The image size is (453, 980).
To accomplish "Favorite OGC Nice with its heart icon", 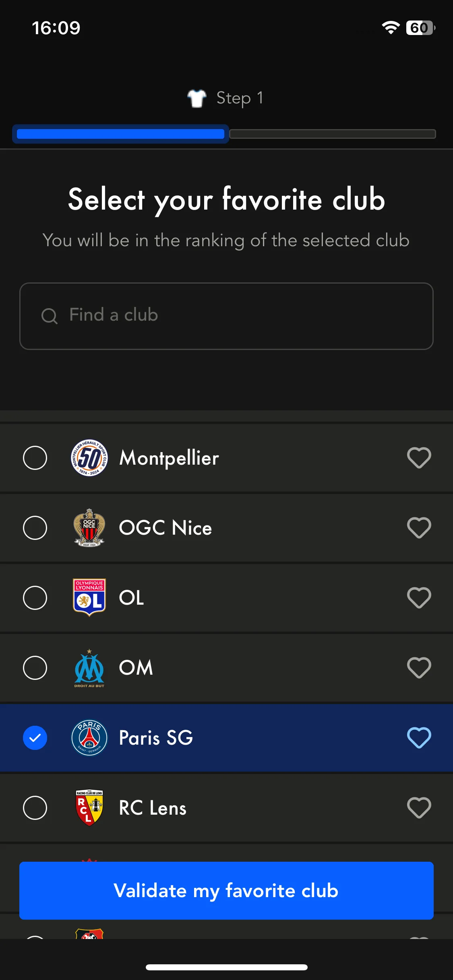I will (x=419, y=528).
